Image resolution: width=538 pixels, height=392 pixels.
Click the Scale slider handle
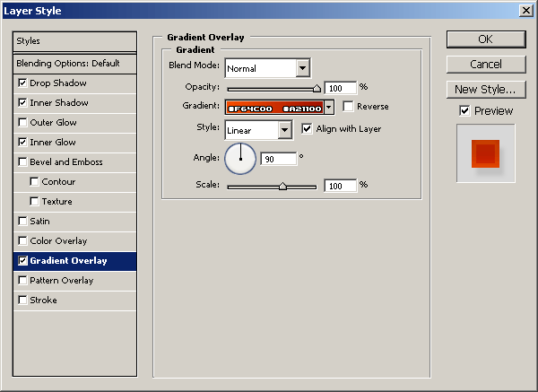(282, 186)
